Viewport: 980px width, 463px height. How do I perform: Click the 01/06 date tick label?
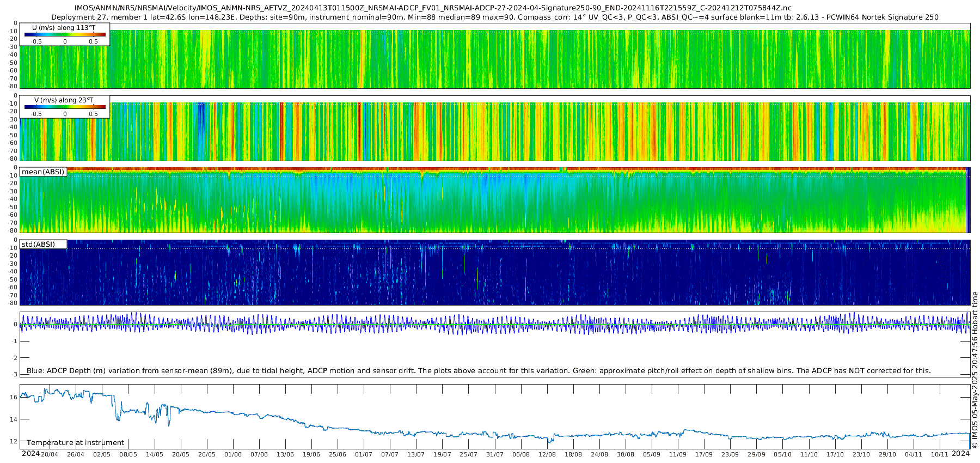(x=233, y=454)
